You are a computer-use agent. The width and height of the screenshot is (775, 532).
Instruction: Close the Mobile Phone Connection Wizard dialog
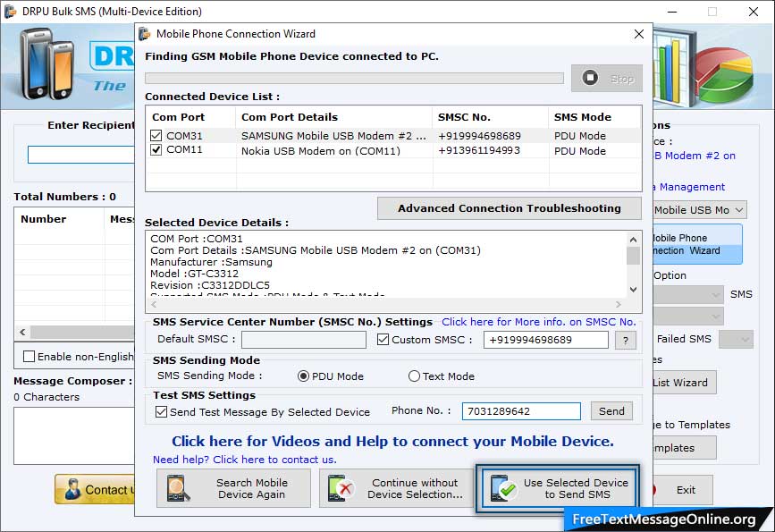point(638,34)
